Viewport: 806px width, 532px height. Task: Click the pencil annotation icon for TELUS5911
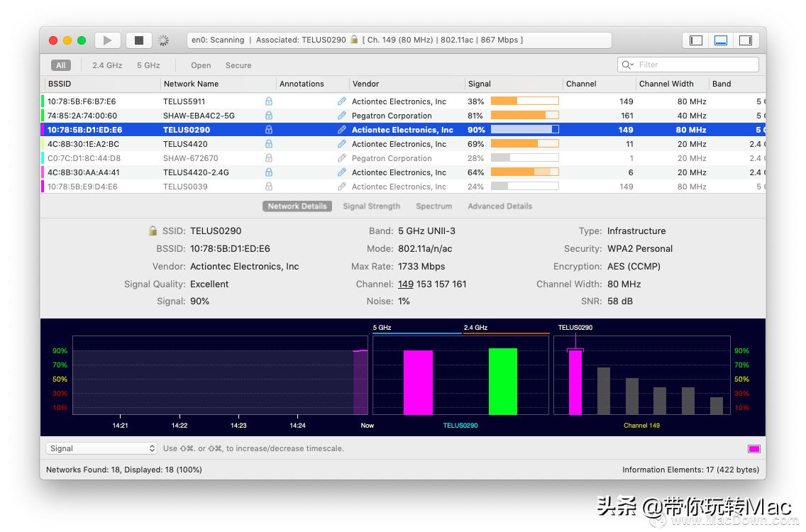[x=342, y=101]
